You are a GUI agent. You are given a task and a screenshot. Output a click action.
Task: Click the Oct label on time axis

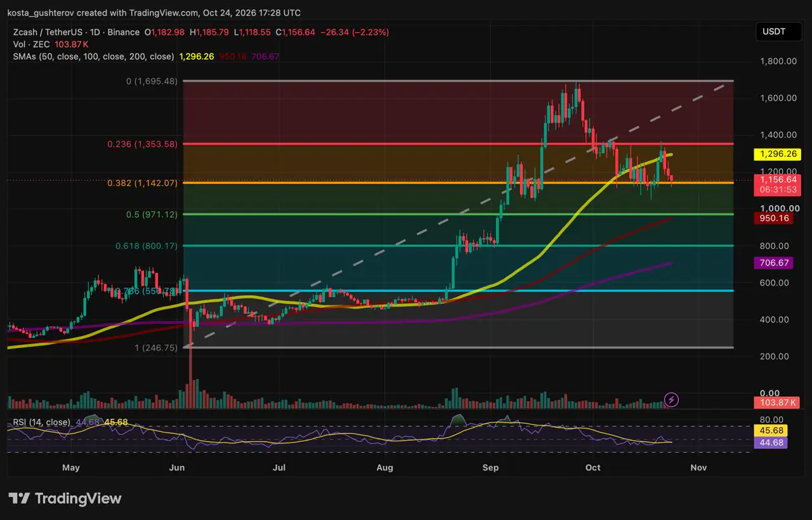[593, 467]
